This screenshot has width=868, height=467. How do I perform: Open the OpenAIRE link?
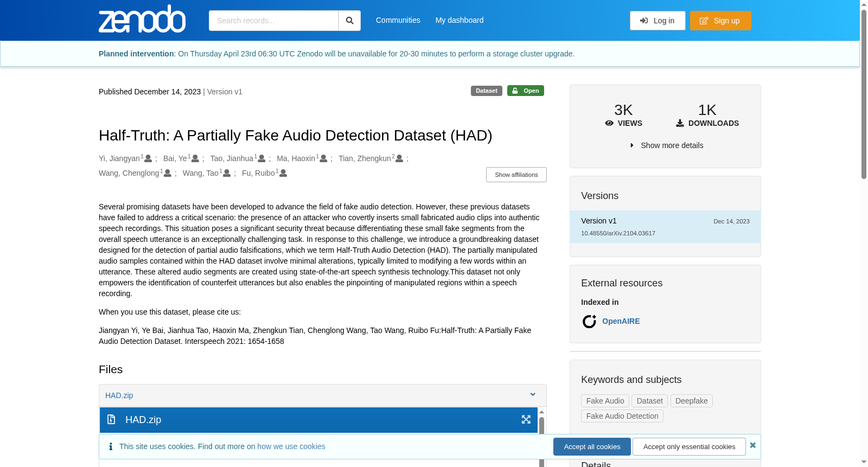click(621, 321)
